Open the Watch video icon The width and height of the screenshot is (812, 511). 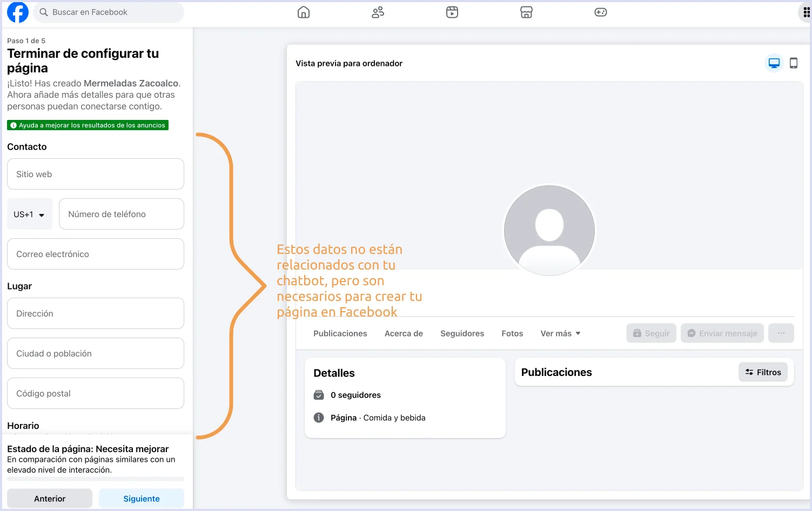coord(452,12)
